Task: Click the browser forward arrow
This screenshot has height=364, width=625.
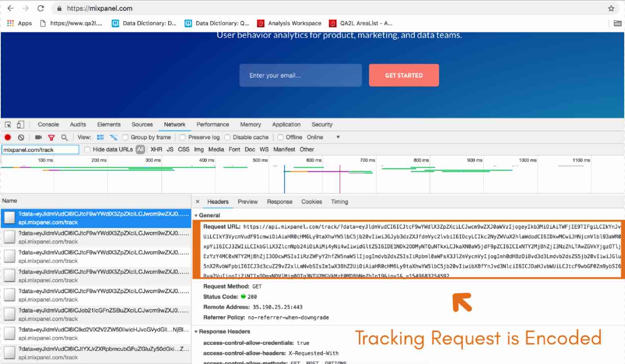Action: [25, 8]
